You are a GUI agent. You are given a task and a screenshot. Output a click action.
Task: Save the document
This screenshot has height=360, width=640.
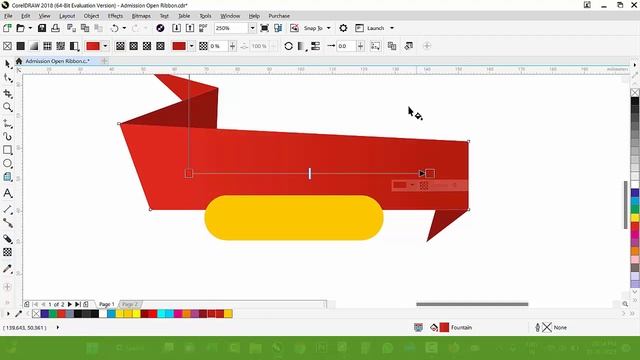[x=42, y=28]
